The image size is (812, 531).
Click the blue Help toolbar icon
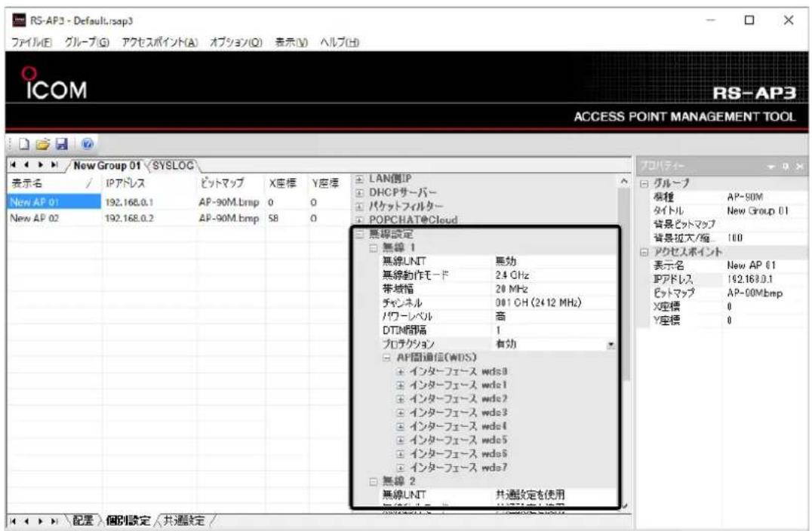pos(87,144)
